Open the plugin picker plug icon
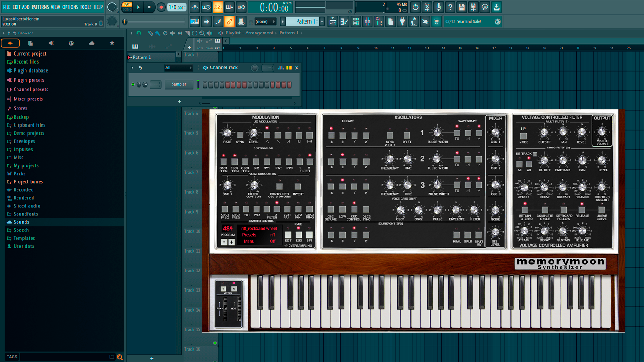Viewport: 644px width, 362px height. tap(402, 21)
